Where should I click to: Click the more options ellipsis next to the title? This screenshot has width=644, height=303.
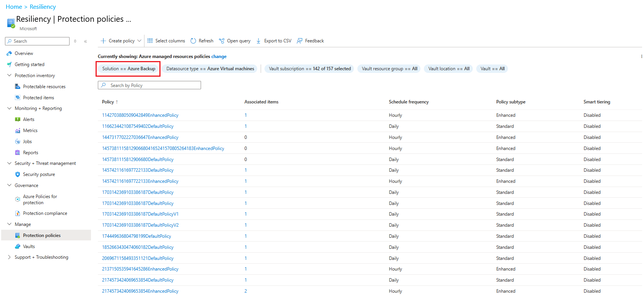(129, 19)
